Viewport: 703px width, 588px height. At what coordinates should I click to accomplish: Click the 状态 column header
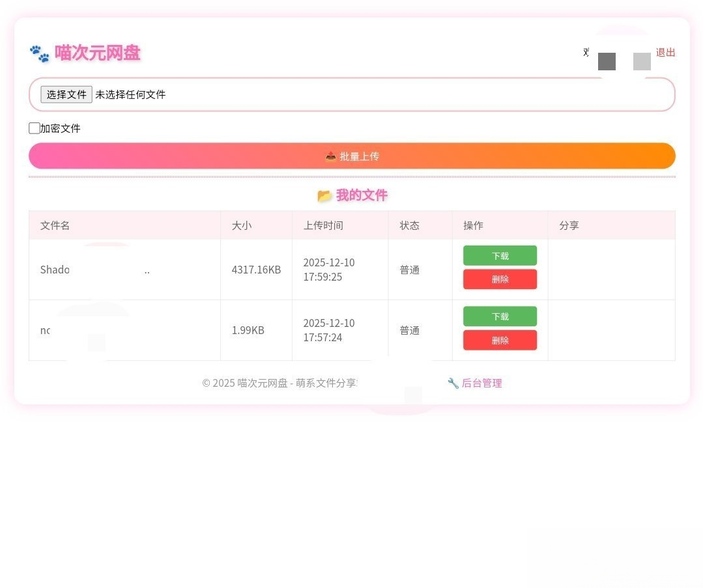click(x=409, y=225)
